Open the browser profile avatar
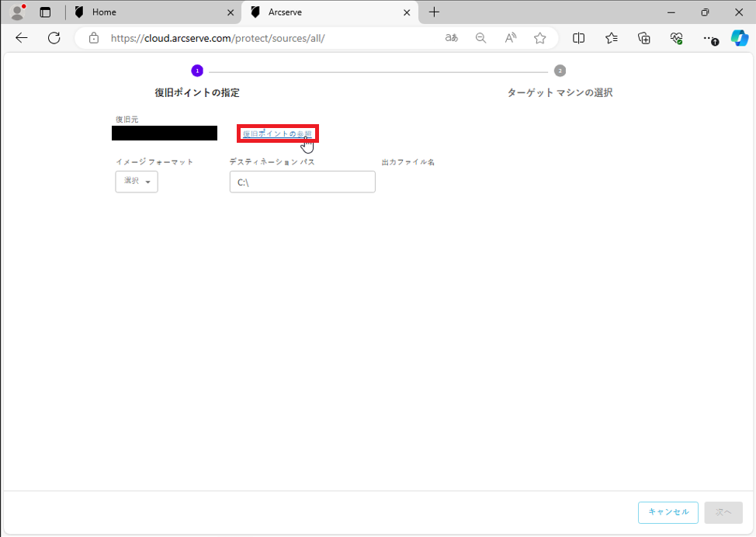 [18, 12]
